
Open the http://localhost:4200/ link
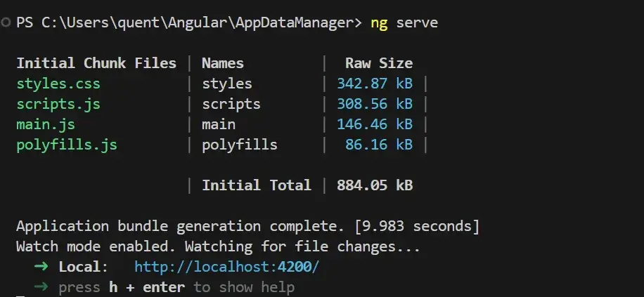pos(226,268)
